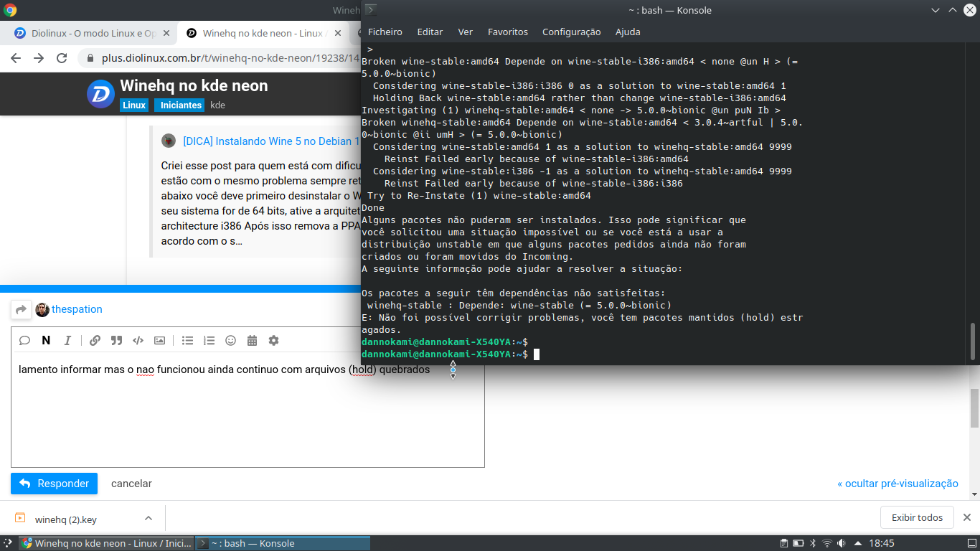Click the cancelar link
Viewport: 980px width, 551px height.
click(131, 484)
